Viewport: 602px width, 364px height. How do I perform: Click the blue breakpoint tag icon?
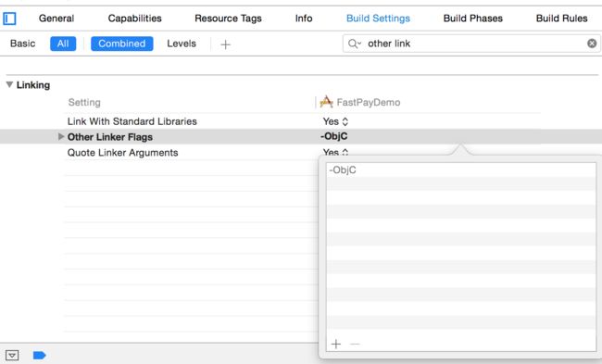coord(40,355)
